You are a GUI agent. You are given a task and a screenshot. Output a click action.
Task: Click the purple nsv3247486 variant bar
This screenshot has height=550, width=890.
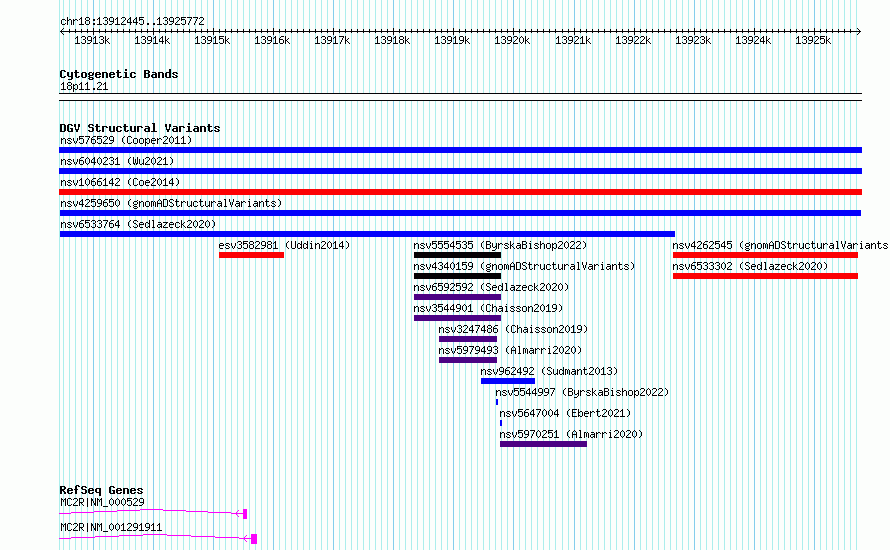tap(468, 339)
